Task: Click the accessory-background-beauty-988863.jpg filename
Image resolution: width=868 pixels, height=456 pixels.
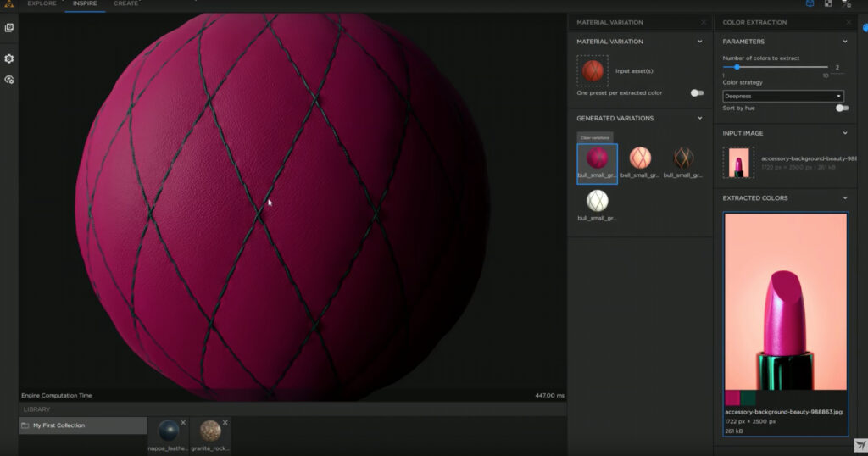Action: 783,412
